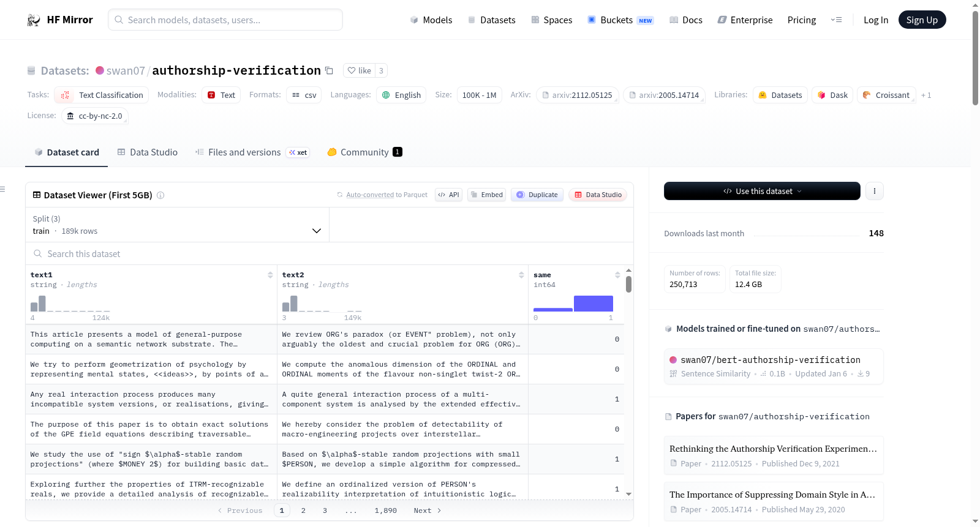Open the Rethinking the Authorship Verification paper
This screenshot has width=980, height=527.
tap(774, 455)
